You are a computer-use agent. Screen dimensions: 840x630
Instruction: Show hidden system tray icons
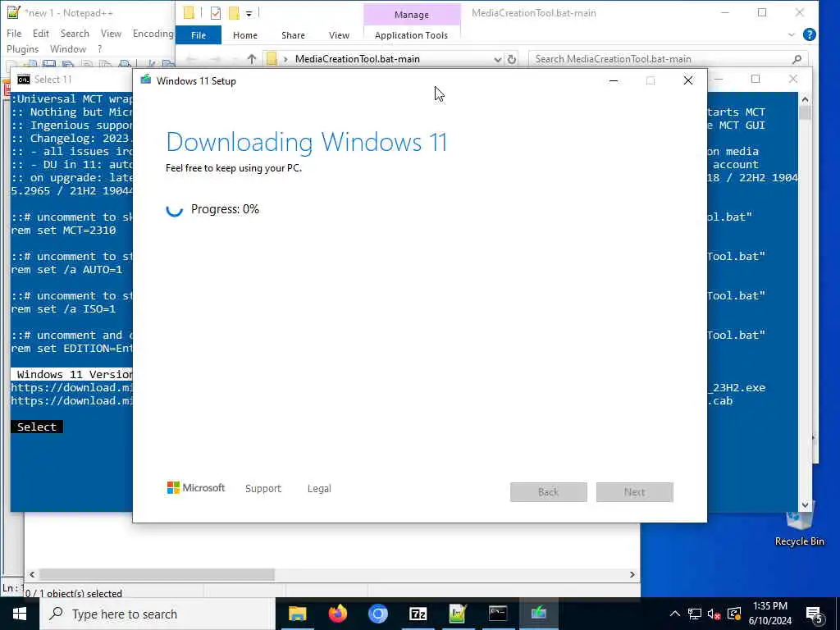click(x=674, y=614)
